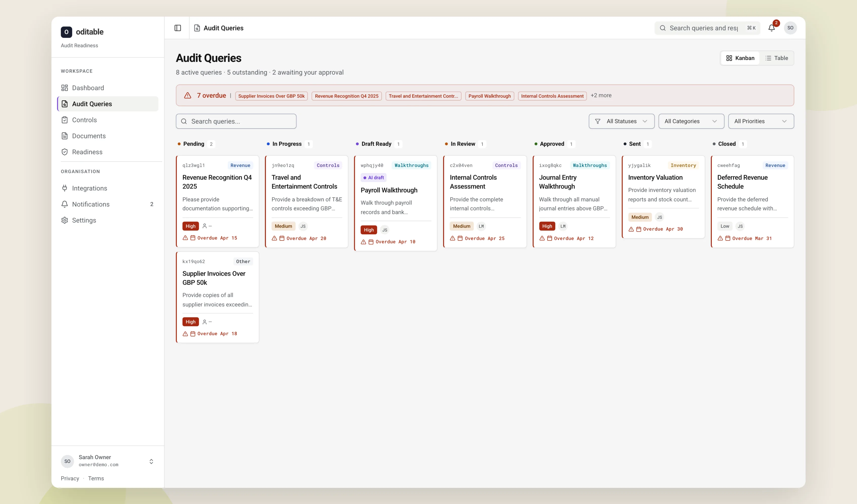Expand the Sarah Owner account switcher
857x504 pixels.
(x=151, y=461)
